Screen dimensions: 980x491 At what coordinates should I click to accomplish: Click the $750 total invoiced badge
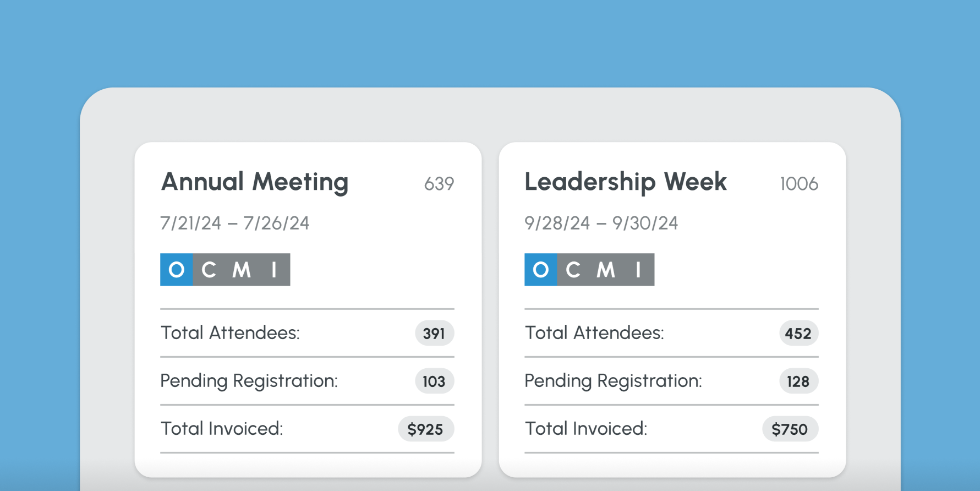(x=790, y=429)
